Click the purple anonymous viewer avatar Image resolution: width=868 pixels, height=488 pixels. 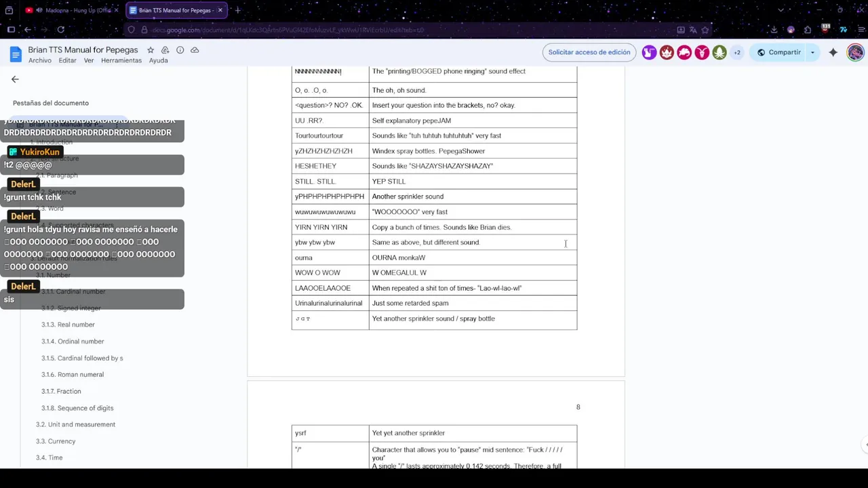649,52
